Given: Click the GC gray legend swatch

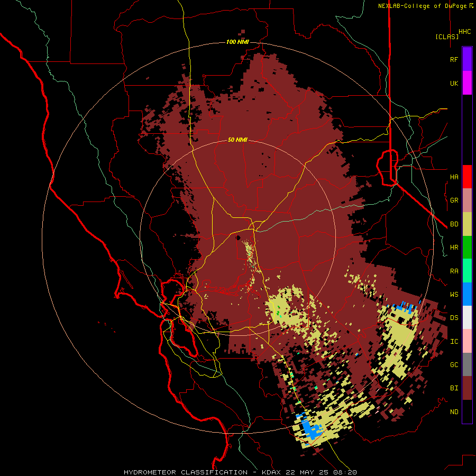Looking at the screenshot, I should click(x=467, y=364).
